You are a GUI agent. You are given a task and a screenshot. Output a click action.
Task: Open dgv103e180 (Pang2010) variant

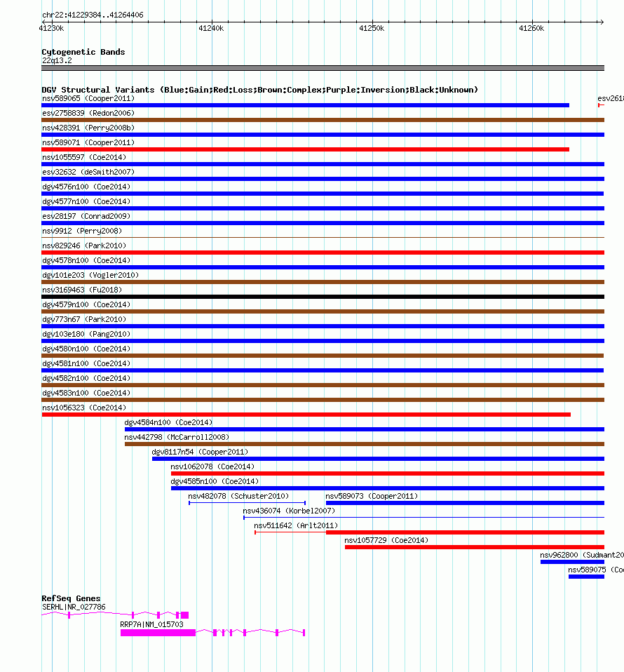click(86, 334)
